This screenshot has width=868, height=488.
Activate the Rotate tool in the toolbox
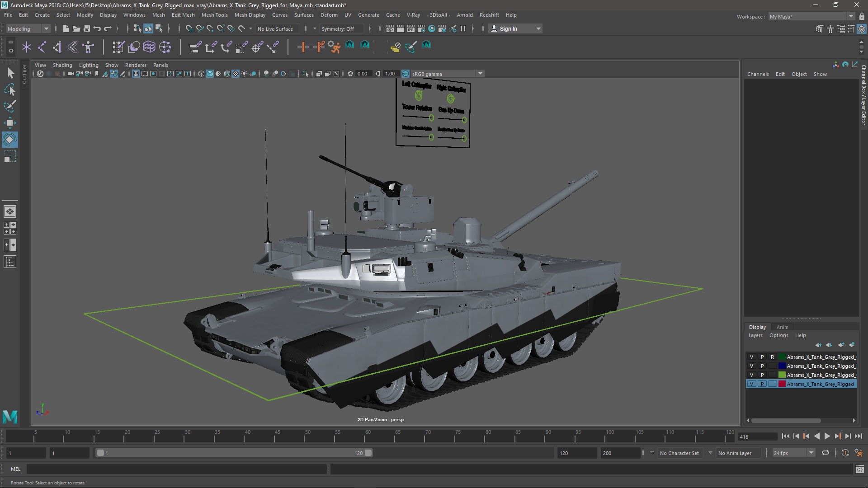[9, 140]
